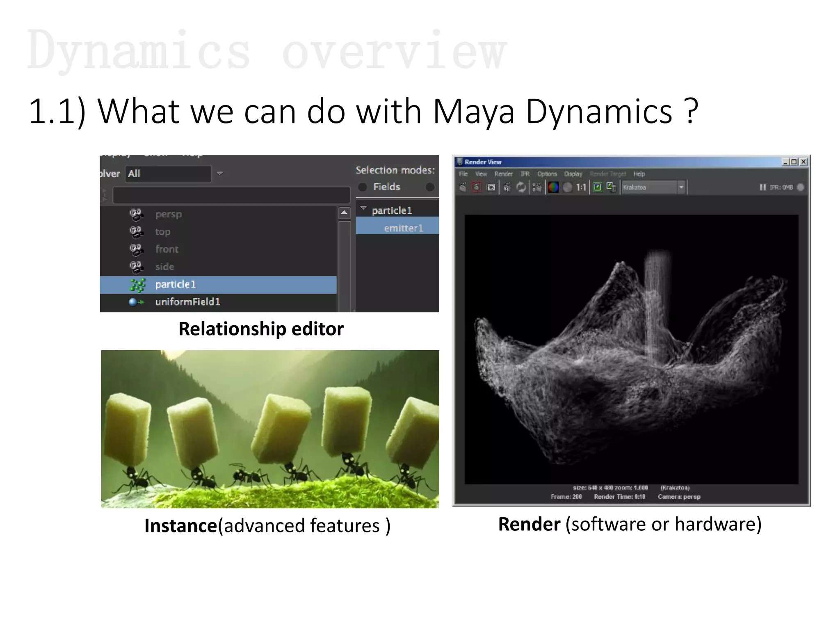The height and width of the screenshot is (630, 840).
Task: Select the highlighted particle1 row in left list
Action: pyautogui.click(x=218, y=285)
